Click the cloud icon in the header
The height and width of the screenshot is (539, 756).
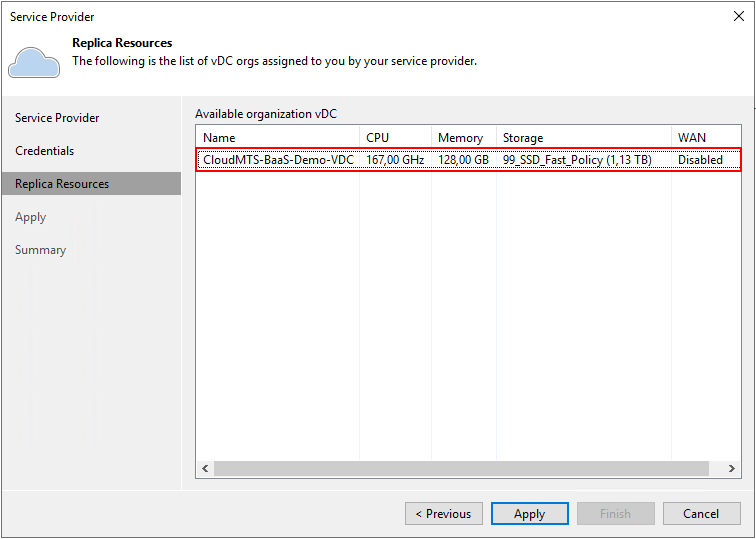point(34,60)
